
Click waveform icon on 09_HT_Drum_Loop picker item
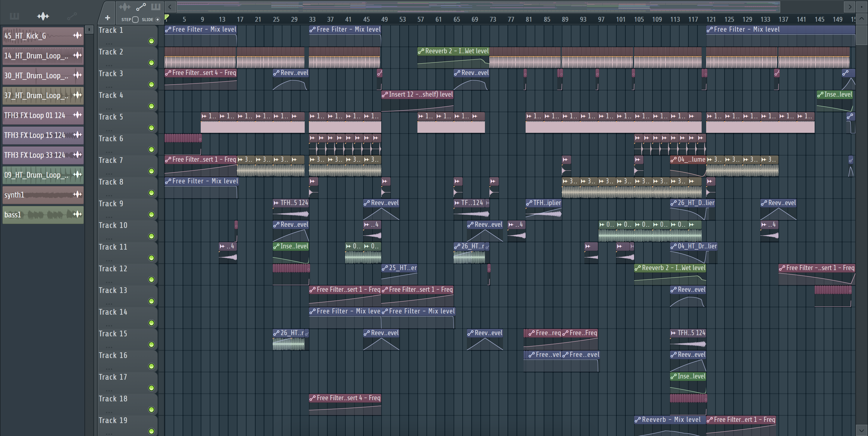pos(77,174)
